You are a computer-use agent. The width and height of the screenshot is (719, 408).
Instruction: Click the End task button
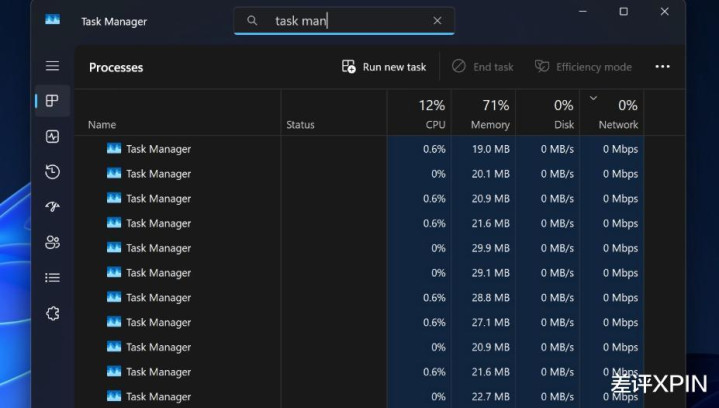pos(482,67)
